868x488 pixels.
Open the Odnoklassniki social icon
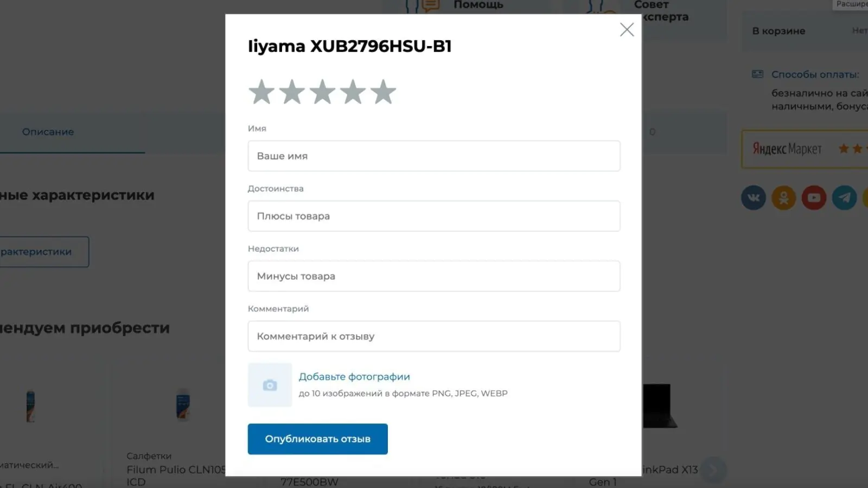(x=784, y=198)
